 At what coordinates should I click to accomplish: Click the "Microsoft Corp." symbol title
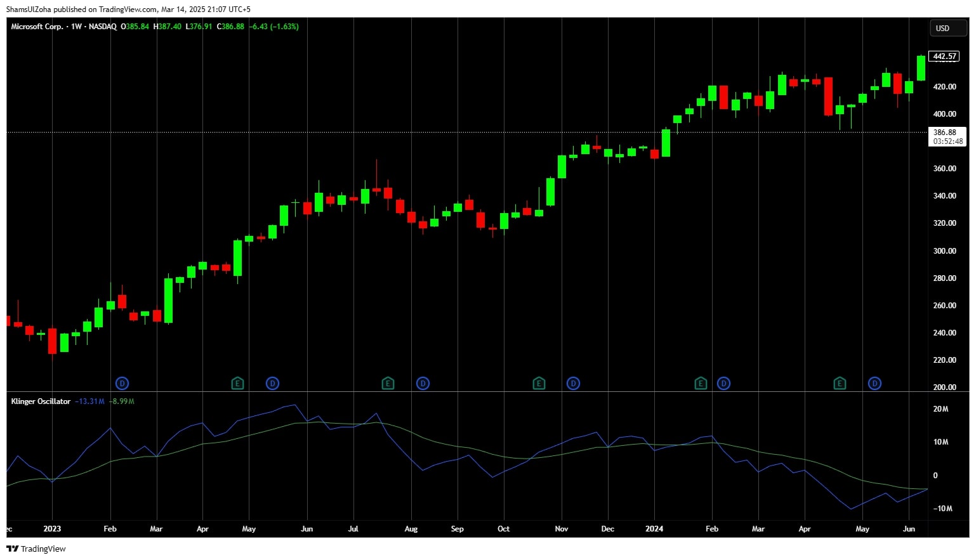(37, 27)
